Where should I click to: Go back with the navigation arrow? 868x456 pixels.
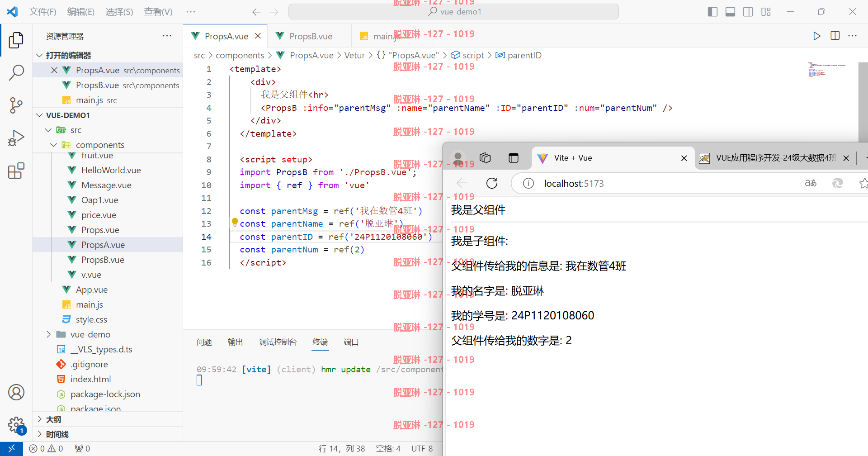tap(256, 12)
